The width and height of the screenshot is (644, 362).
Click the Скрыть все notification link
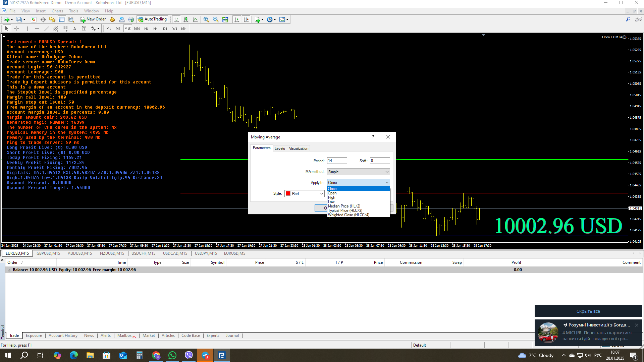[x=588, y=311]
